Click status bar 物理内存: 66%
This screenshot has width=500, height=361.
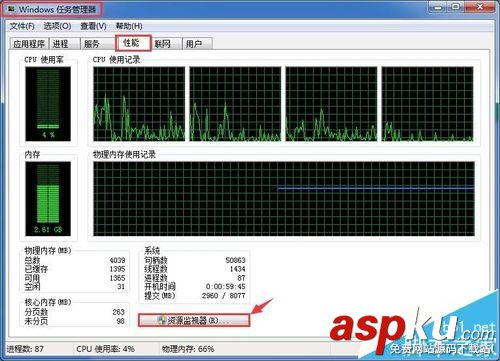click(188, 349)
